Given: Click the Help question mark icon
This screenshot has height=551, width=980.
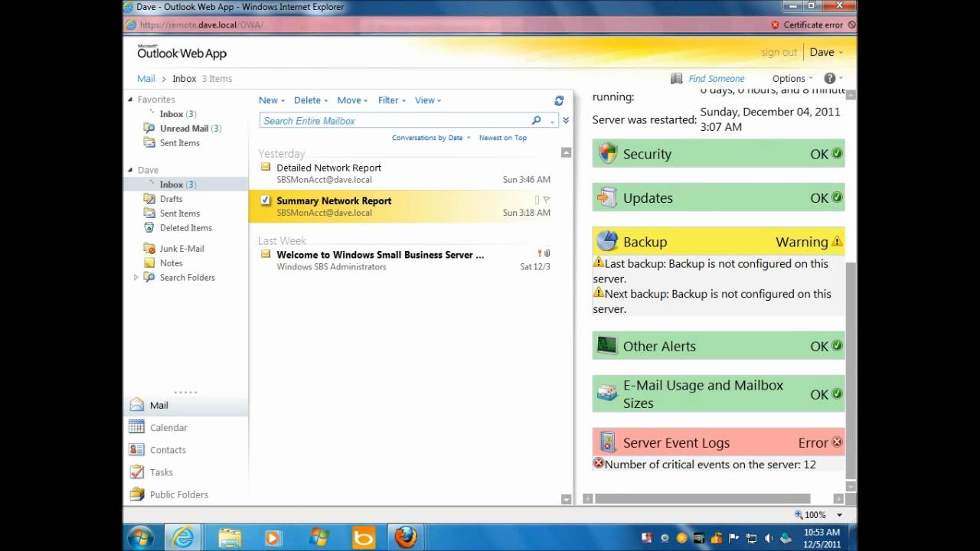Looking at the screenshot, I should (x=829, y=78).
